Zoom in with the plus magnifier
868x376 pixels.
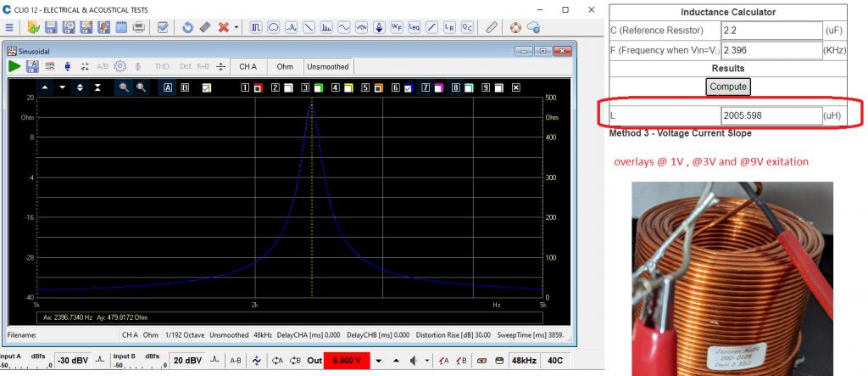click(124, 87)
